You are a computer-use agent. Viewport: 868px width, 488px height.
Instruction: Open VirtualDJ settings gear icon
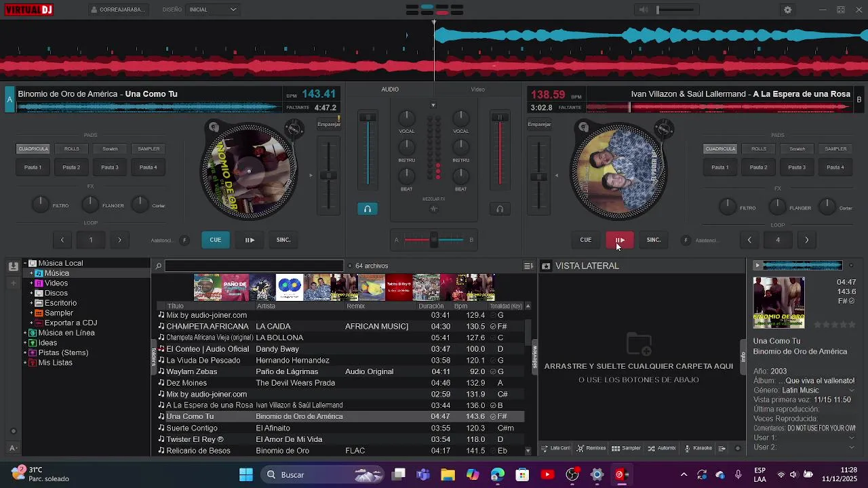tap(787, 9)
